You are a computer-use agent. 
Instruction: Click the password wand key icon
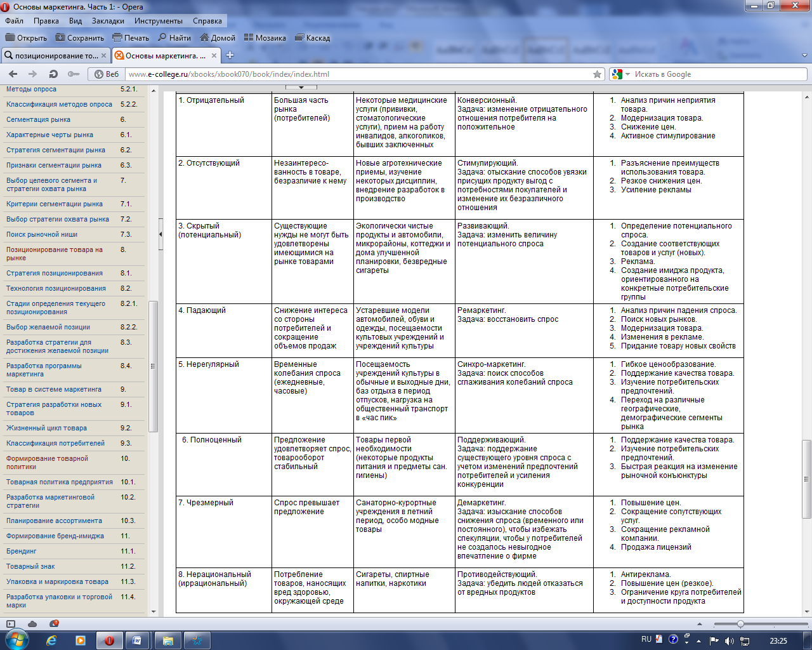(74, 74)
